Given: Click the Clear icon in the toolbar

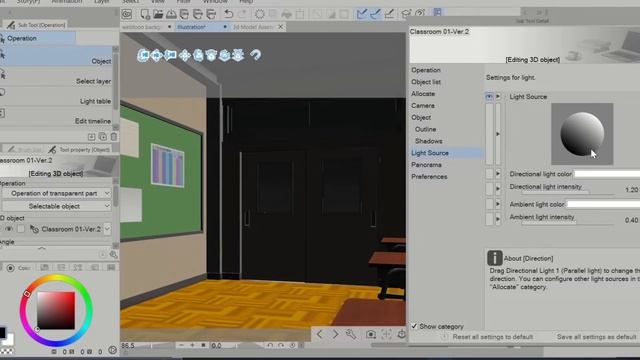Looking at the screenshot, I should 260,14.
